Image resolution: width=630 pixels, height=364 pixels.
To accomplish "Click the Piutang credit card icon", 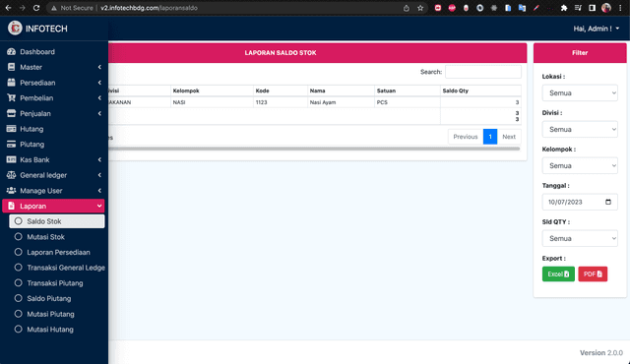I will pos(11,144).
